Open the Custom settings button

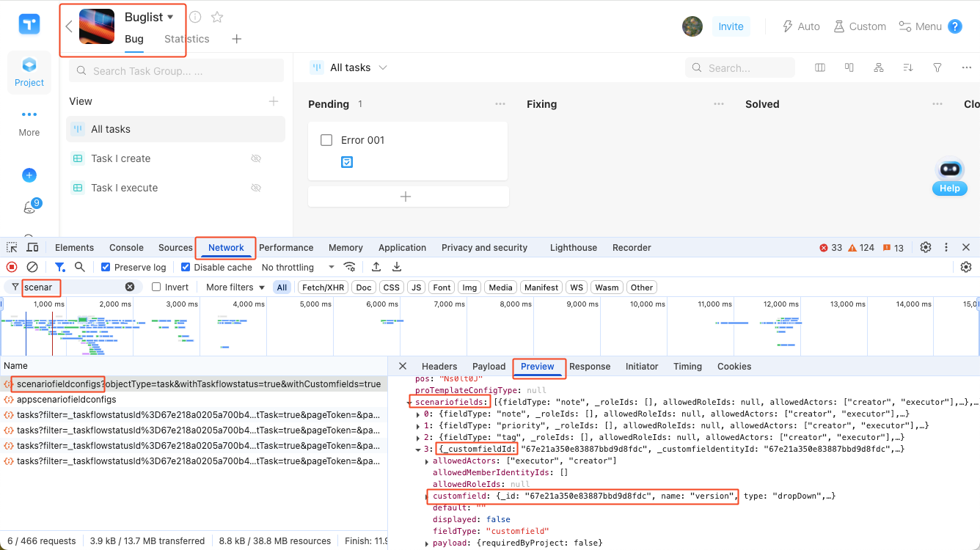860,26
